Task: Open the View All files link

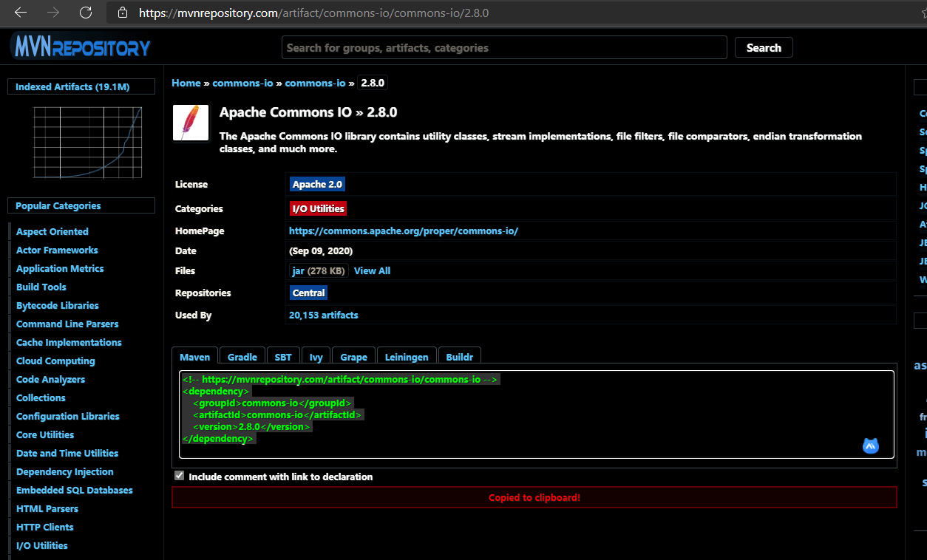Action: click(372, 270)
